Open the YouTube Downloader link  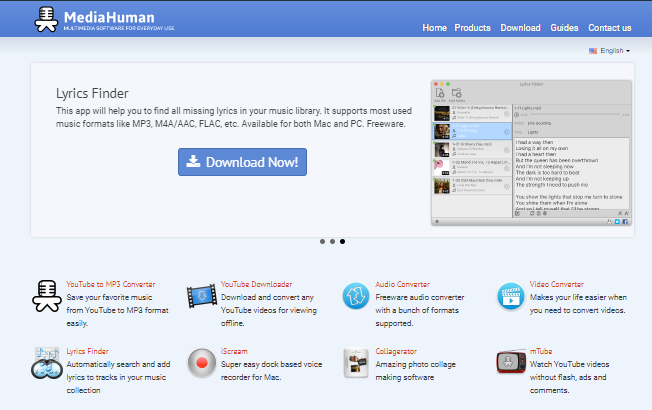(256, 284)
